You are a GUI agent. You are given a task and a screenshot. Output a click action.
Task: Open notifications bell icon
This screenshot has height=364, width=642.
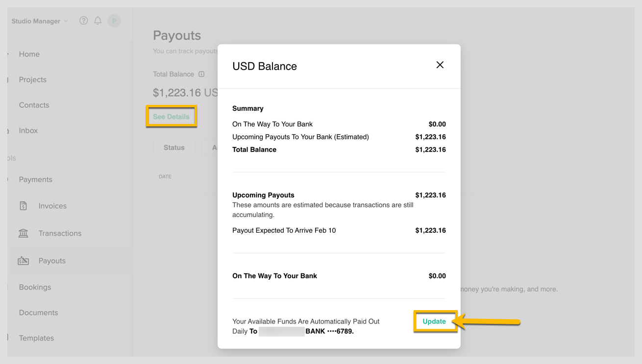pyautogui.click(x=98, y=21)
